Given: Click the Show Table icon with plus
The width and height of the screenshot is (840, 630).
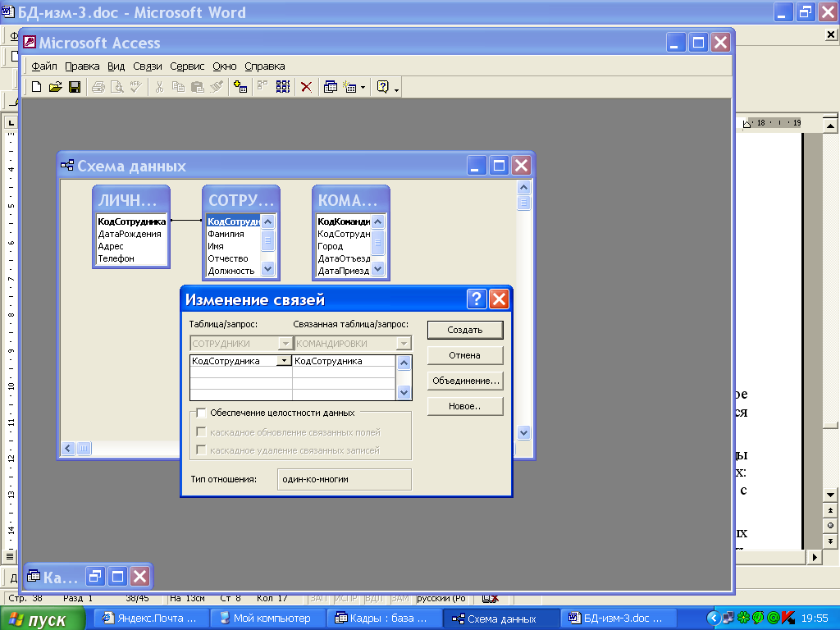Looking at the screenshot, I should coord(240,87).
